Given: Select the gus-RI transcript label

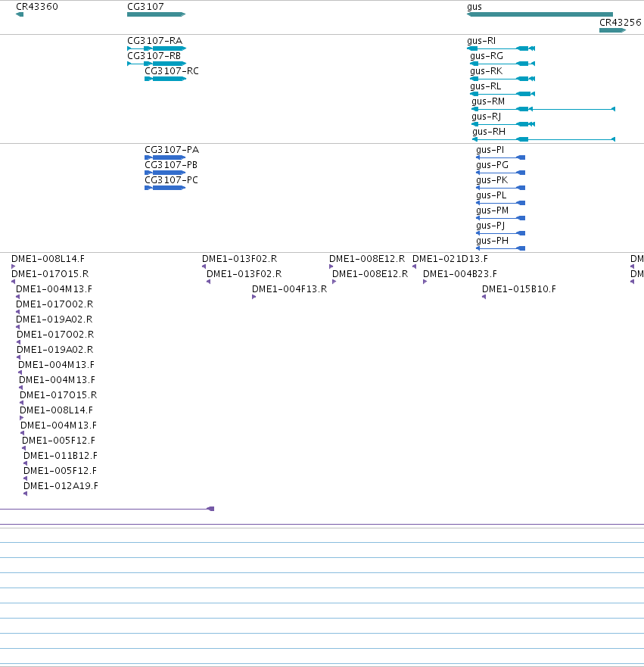Looking at the screenshot, I should point(481,41).
